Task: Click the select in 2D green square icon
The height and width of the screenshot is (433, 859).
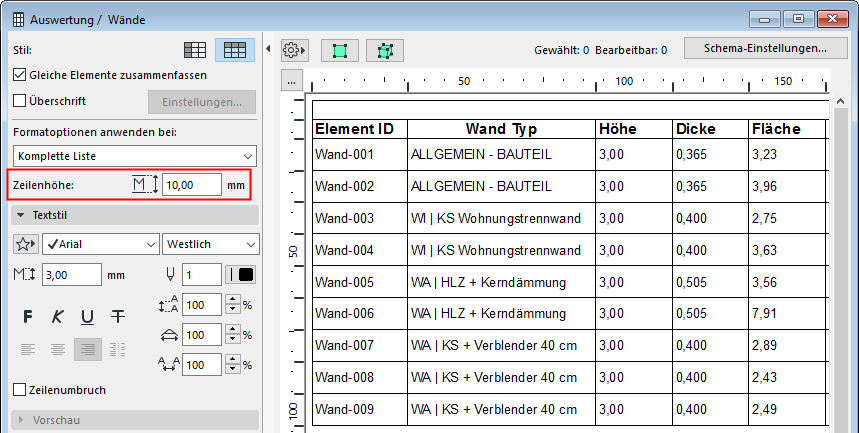Action: coord(340,51)
